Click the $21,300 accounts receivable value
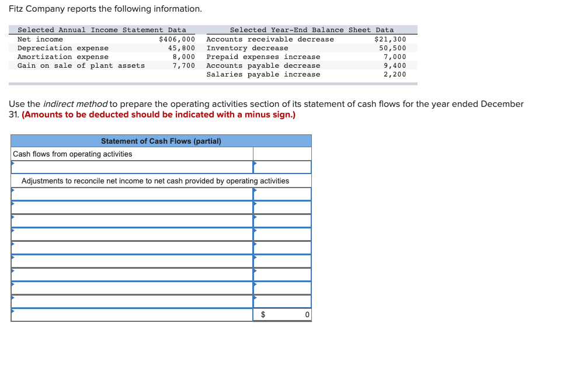Screen dimensions: 563x392 (x=390, y=39)
